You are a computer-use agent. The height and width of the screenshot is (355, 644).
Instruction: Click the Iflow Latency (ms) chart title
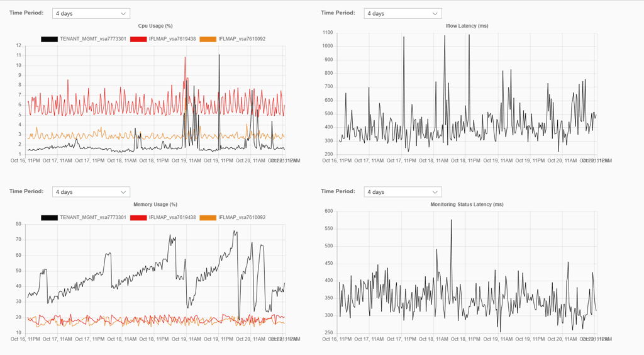tap(467, 26)
